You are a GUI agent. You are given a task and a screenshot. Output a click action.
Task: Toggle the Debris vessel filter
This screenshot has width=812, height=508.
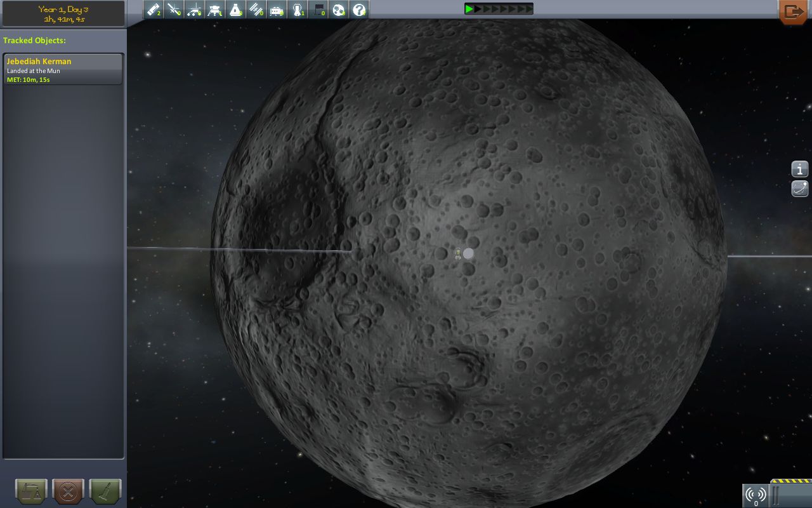point(154,10)
